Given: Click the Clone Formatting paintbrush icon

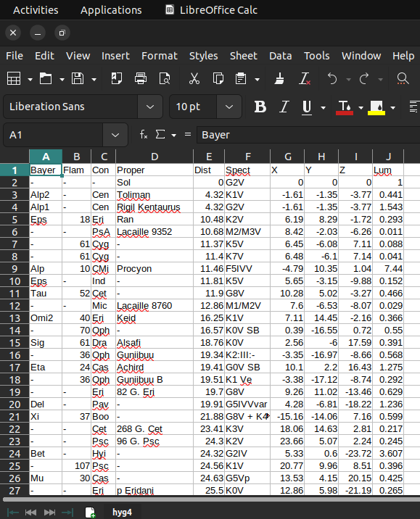Looking at the screenshot, I should [279, 79].
